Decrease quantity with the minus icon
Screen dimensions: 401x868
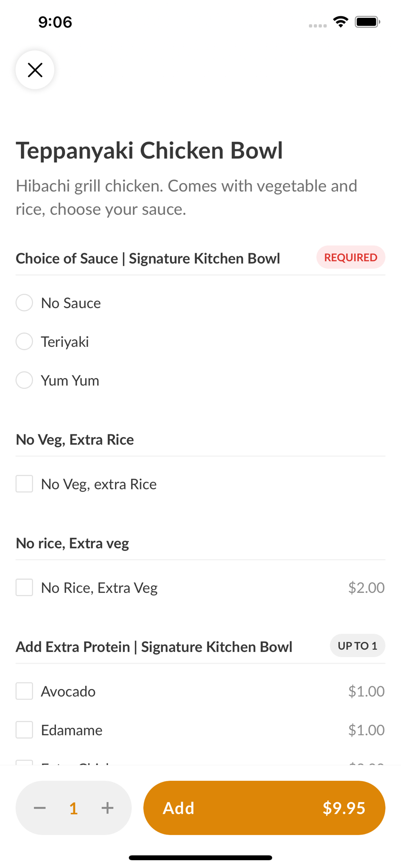[x=40, y=808]
